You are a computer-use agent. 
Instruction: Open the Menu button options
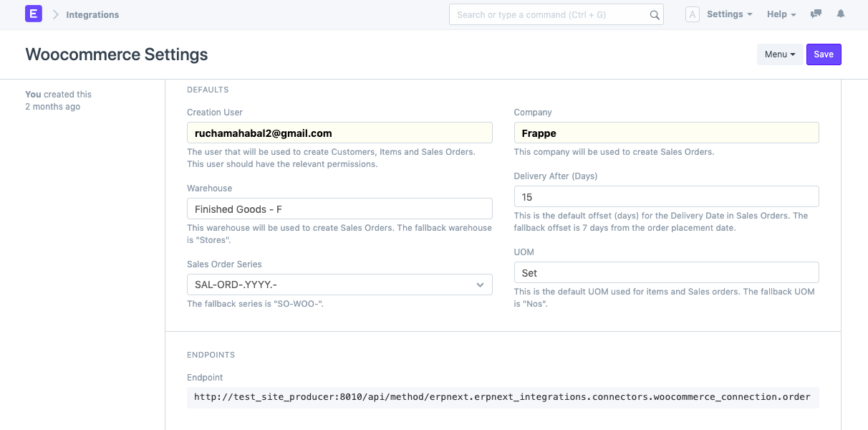(780, 54)
